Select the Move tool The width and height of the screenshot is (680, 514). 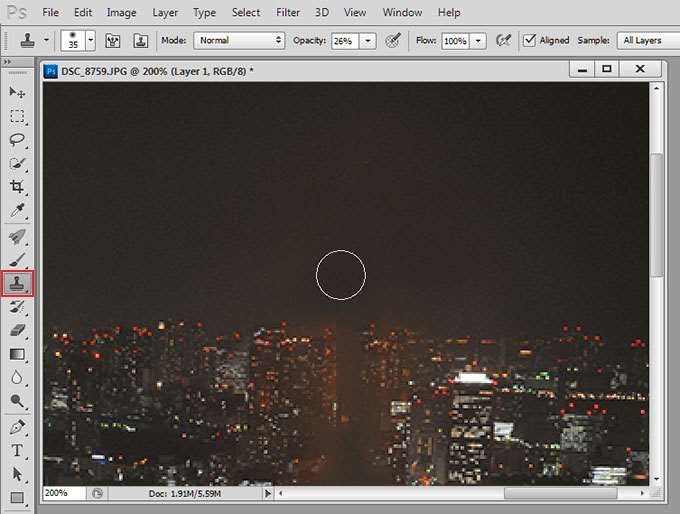17,92
